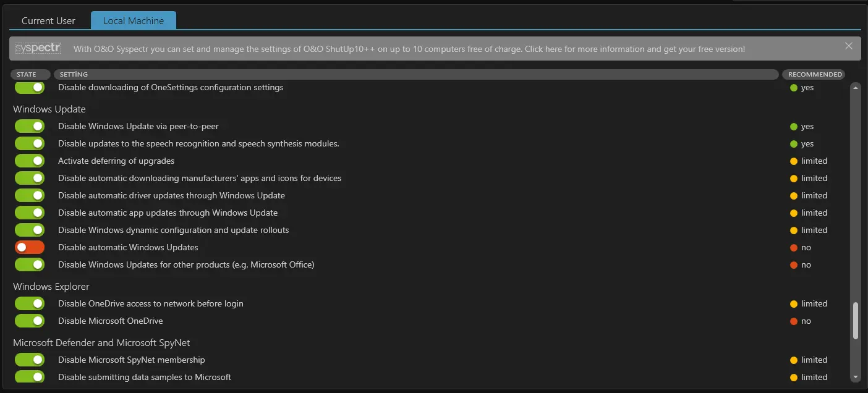Toggle automatic app updates switch
Viewport: 868px width, 393px height.
click(30, 213)
